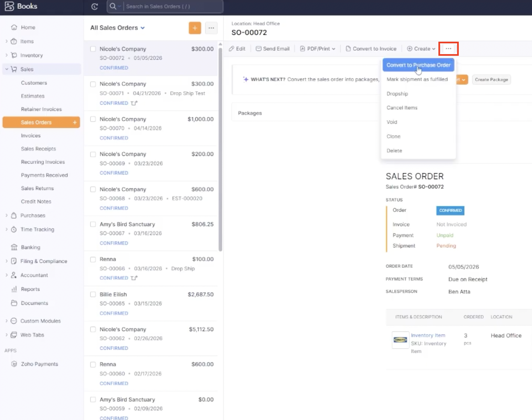This screenshot has height=420, width=532.
Task: Click the Purchases bag icon
Action: point(14,215)
